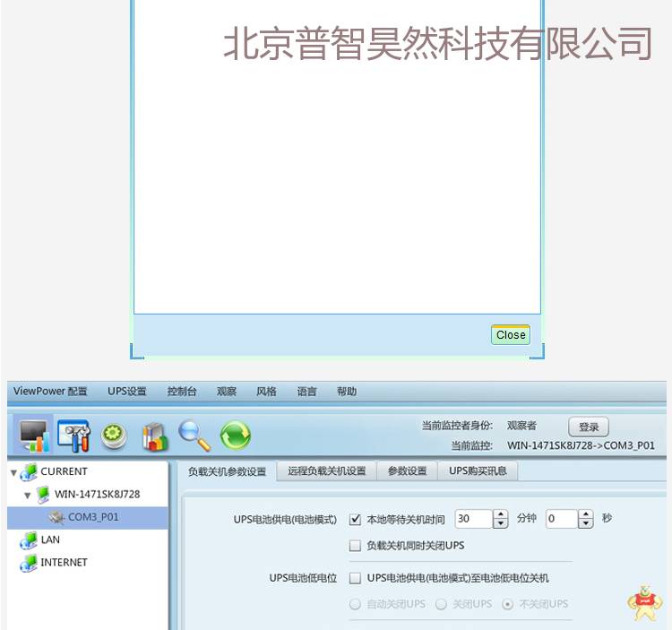Increase the minutes spinner value
The width and height of the screenshot is (672, 630).
click(501, 514)
